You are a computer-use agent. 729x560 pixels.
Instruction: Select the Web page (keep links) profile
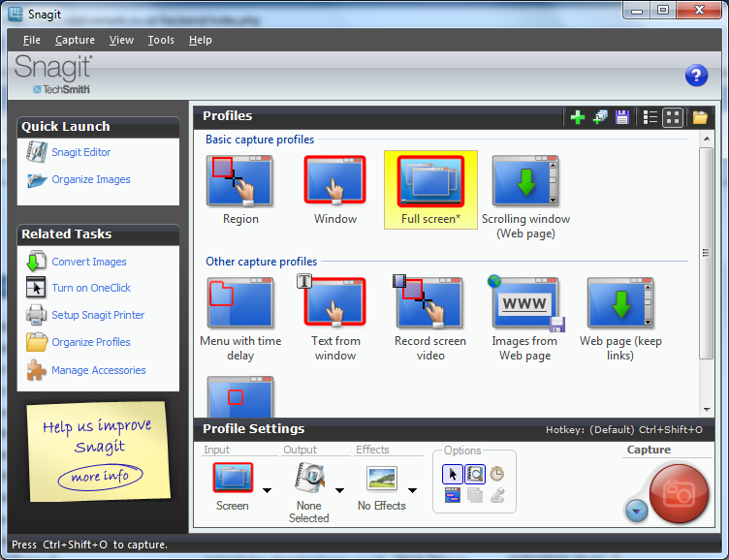click(620, 320)
